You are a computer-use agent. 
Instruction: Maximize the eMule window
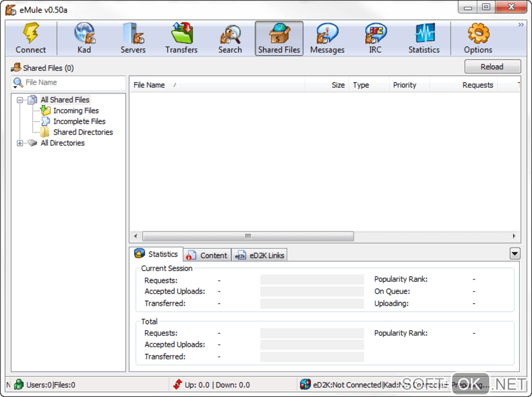(x=486, y=7)
